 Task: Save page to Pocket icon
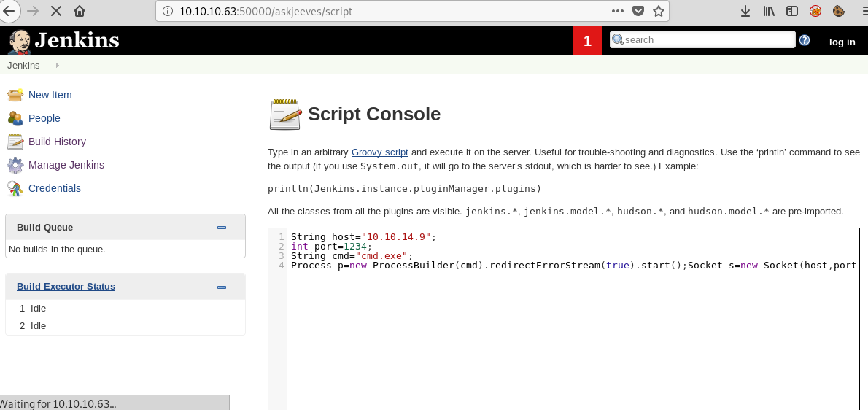click(x=638, y=11)
